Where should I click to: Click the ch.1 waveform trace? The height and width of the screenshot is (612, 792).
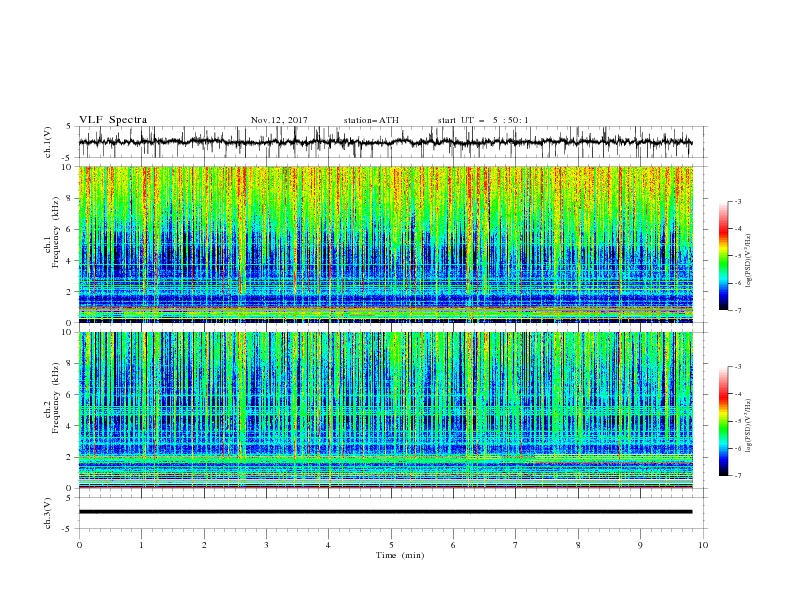(385, 142)
